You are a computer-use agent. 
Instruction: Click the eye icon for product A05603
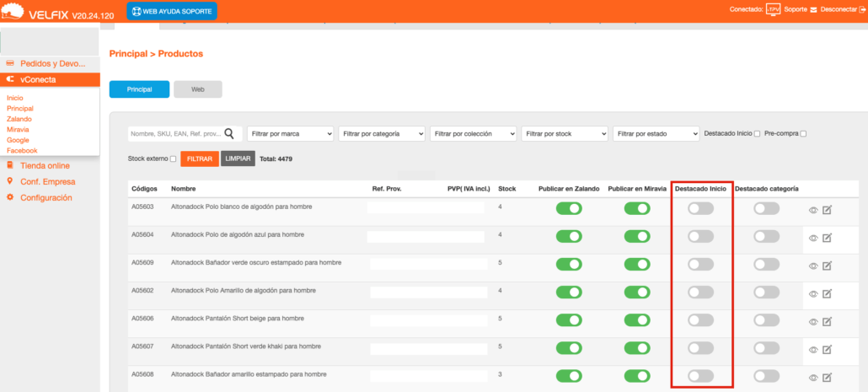tap(813, 210)
